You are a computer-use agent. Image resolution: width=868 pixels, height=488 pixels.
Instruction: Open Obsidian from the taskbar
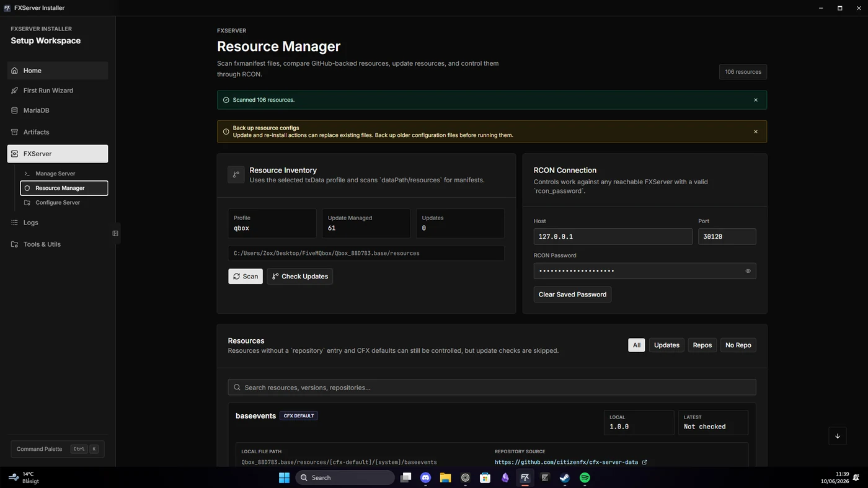[505, 477]
